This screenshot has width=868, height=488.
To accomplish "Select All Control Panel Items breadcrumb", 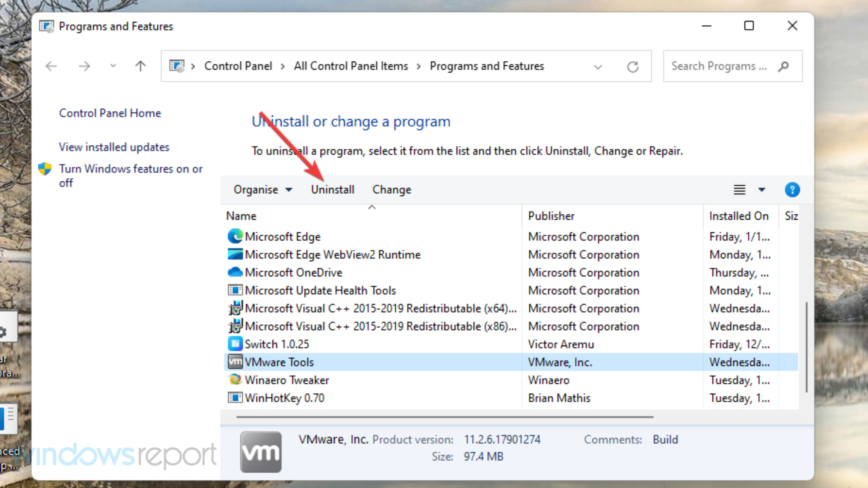I will (351, 66).
